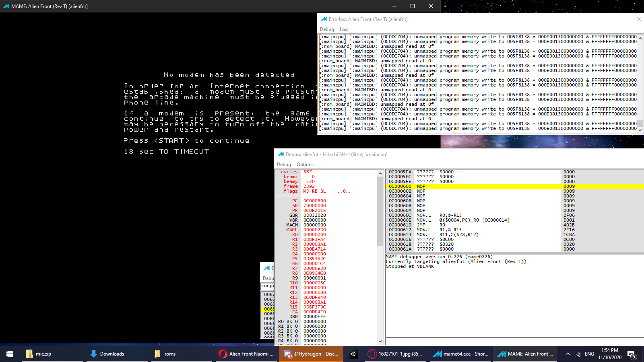Switch to MAME Alien Front taskbar item
Viewport: 644px width, 362px height.
click(525, 354)
